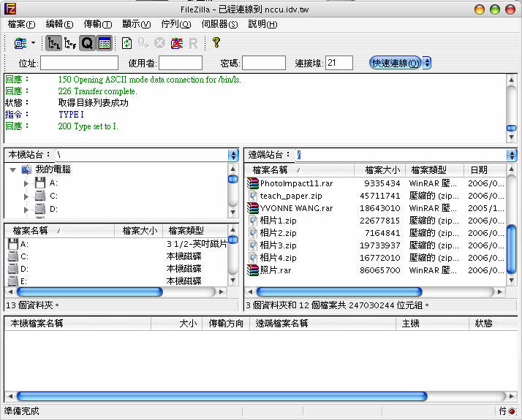Select 我的電腦 in local tree
Viewport: 522px width, 420px height.
tap(53, 169)
